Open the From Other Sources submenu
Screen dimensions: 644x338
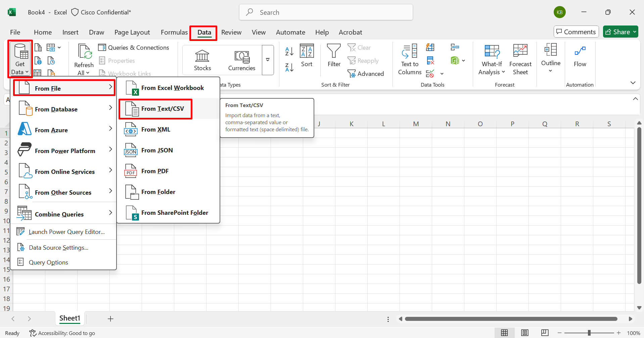click(64, 192)
